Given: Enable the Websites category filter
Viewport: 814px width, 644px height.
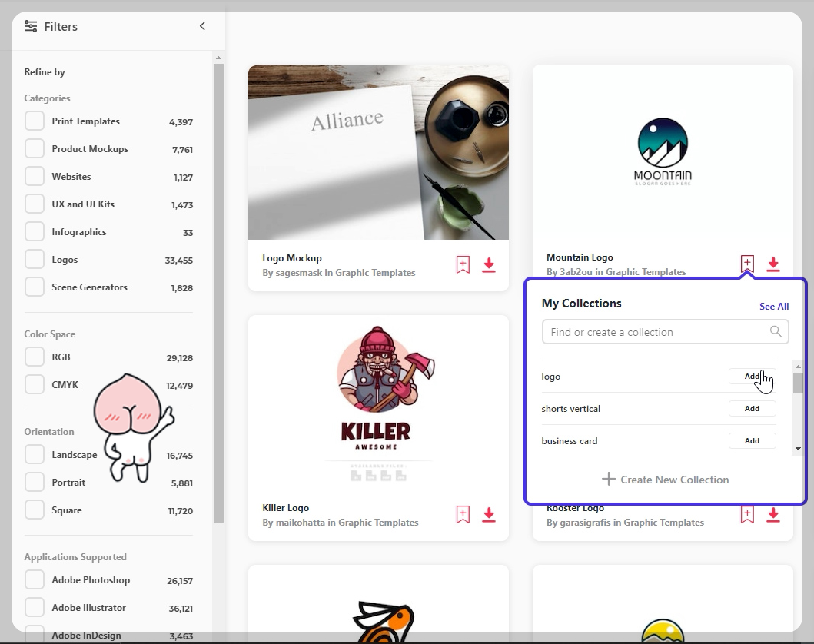Looking at the screenshot, I should coord(35,176).
